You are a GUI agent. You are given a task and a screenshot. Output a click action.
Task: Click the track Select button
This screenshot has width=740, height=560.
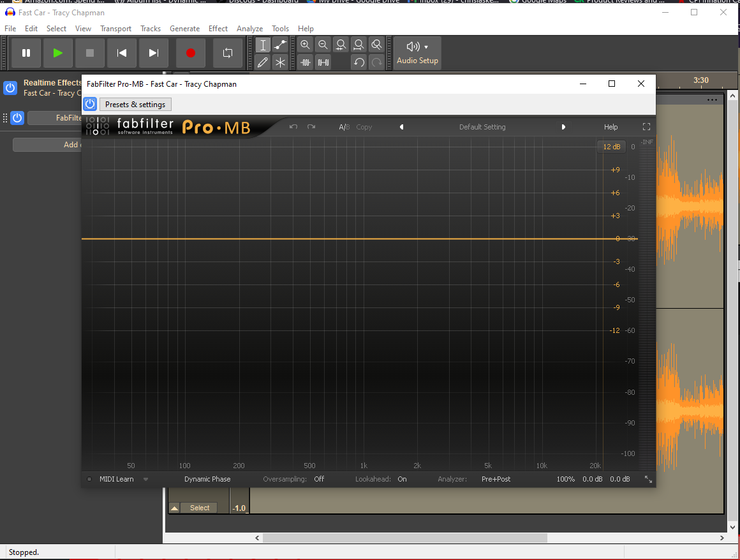(x=199, y=508)
